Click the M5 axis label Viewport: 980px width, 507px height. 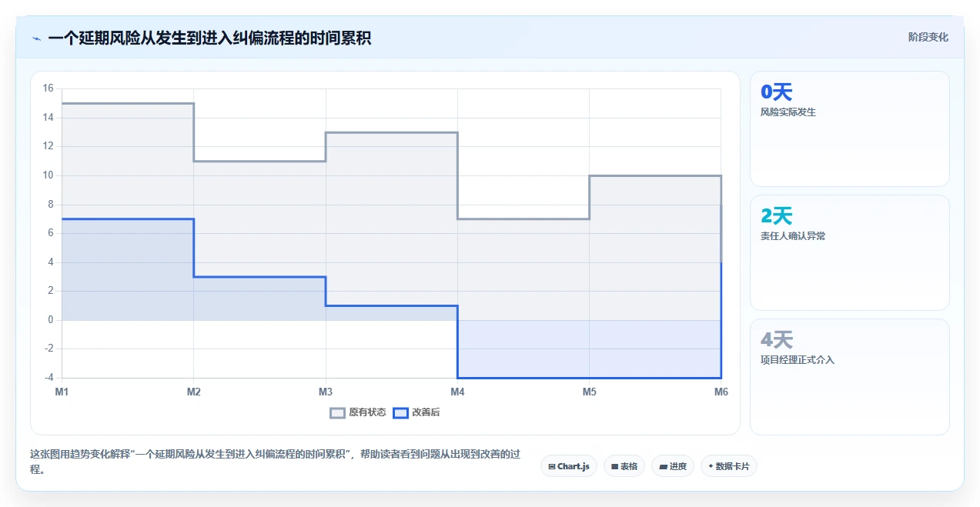(x=589, y=392)
